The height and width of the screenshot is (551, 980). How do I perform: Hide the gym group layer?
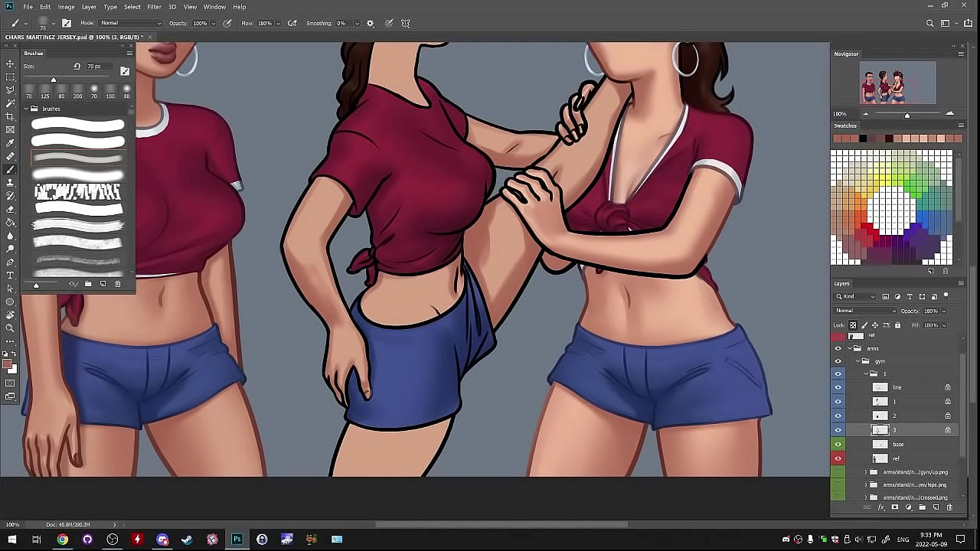point(838,361)
